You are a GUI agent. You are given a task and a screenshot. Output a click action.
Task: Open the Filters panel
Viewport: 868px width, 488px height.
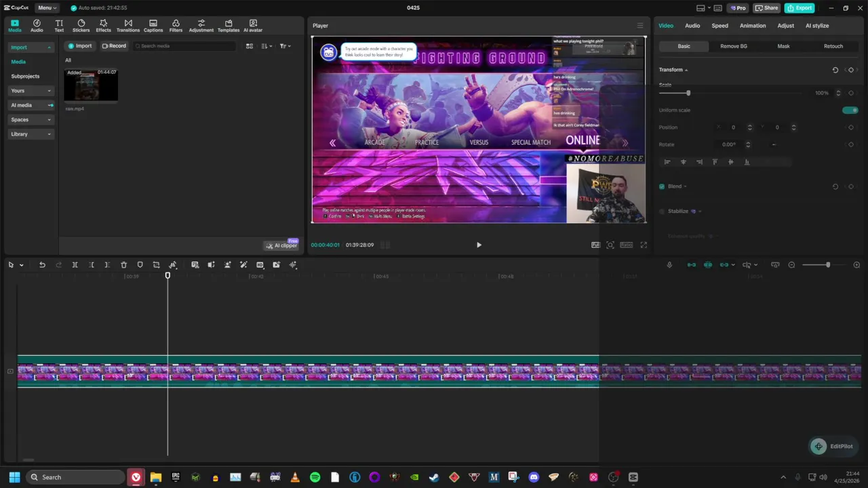(176, 26)
